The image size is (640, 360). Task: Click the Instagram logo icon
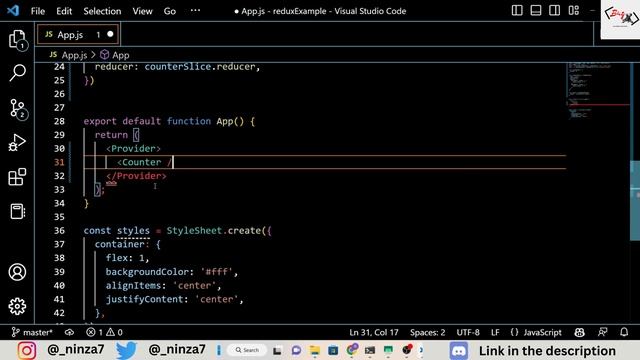27,351
